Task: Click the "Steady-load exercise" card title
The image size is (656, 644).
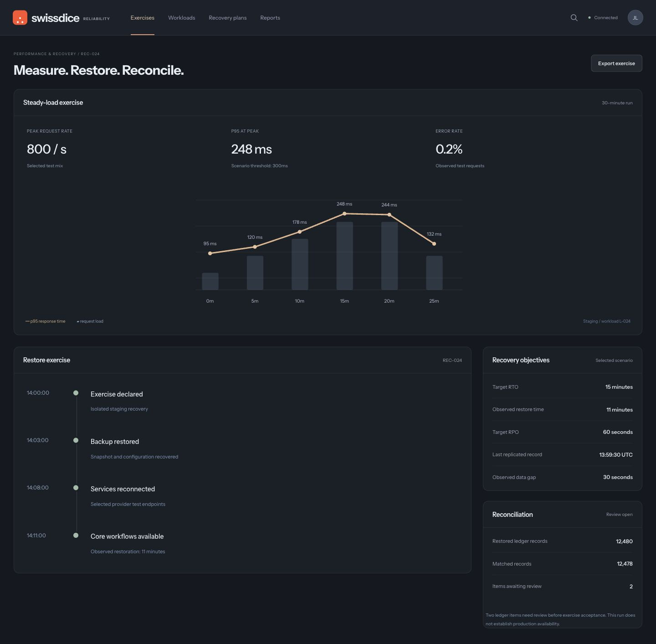Action: 53,103
